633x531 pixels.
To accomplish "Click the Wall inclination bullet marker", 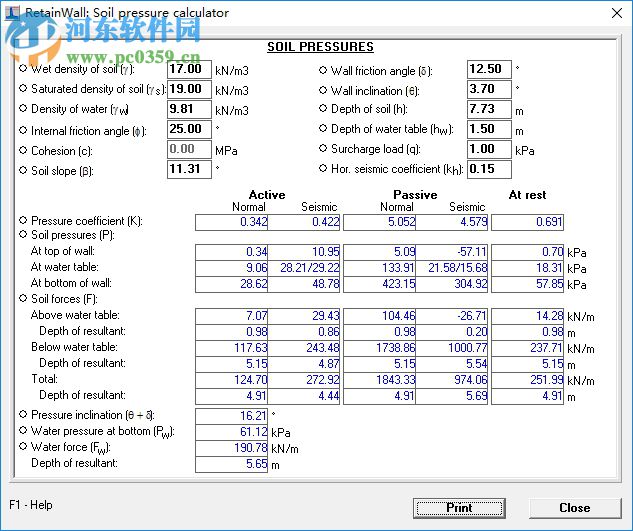I will coord(323,90).
